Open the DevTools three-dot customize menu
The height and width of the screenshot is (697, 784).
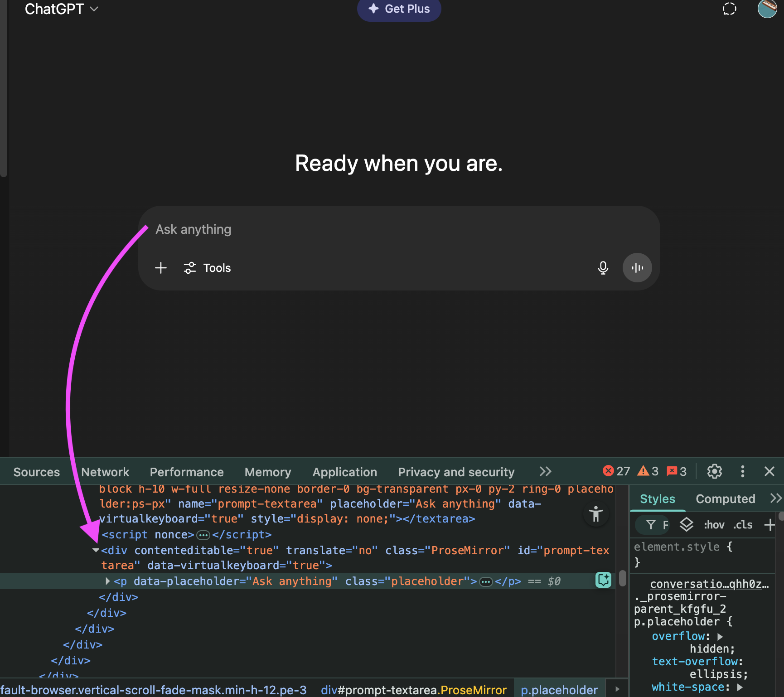(742, 471)
